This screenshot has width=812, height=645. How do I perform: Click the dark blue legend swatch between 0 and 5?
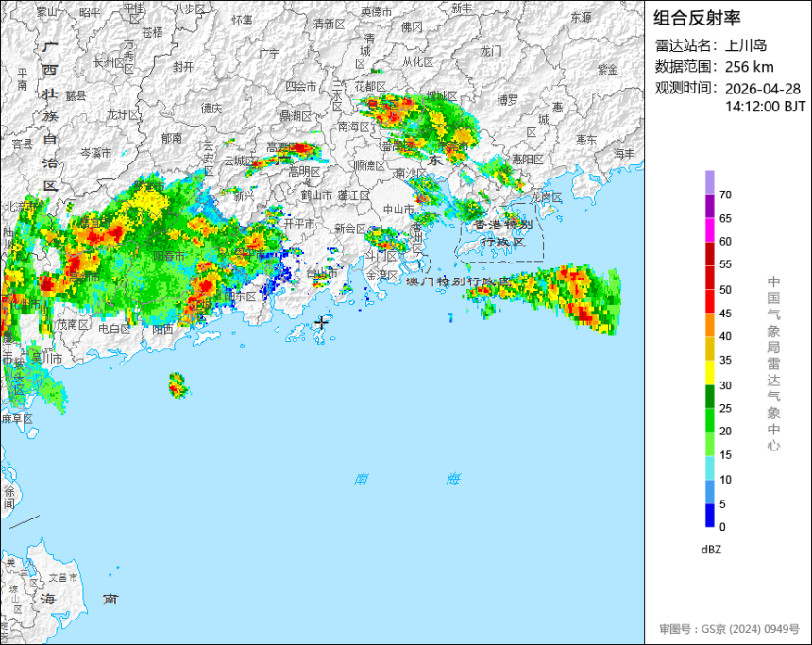[x=709, y=516]
